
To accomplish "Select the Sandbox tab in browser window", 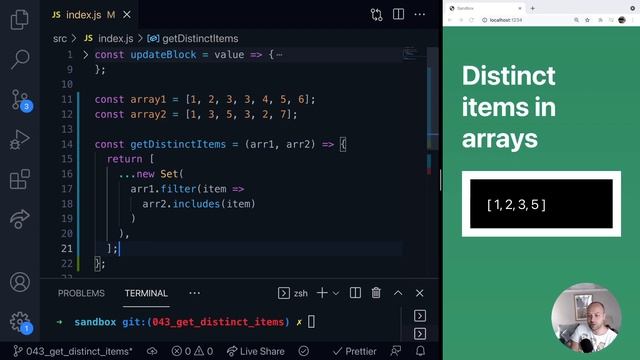I will 486,8.
